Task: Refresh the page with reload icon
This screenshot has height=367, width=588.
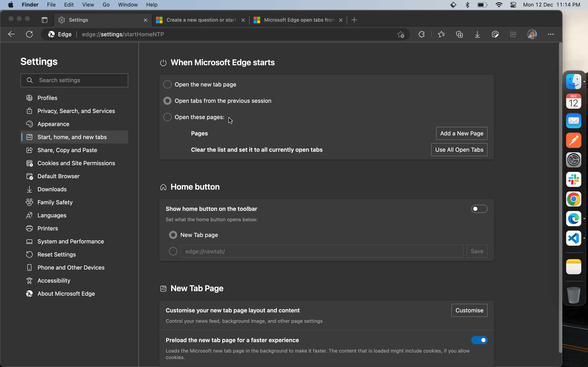Action: [29, 34]
